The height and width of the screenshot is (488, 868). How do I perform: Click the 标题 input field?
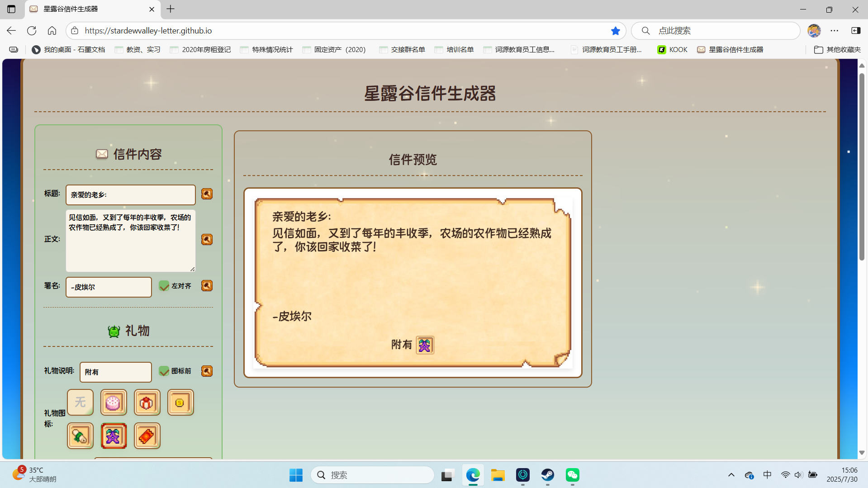coord(131,195)
